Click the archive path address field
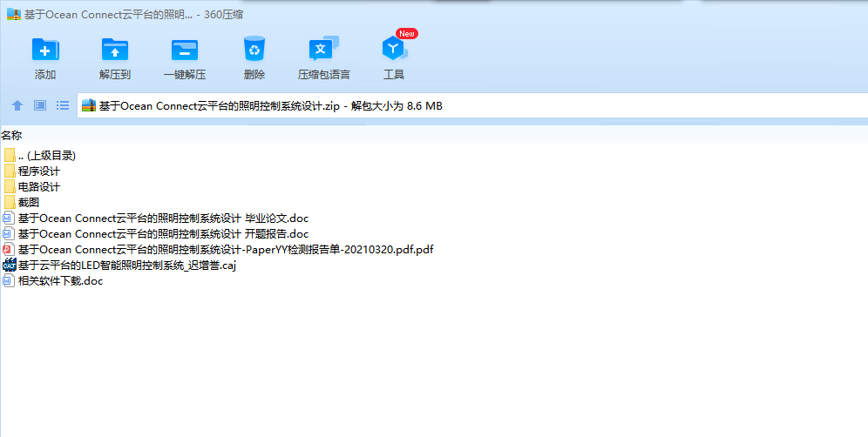The height and width of the screenshot is (437, 868). click(x=472, y=105)
